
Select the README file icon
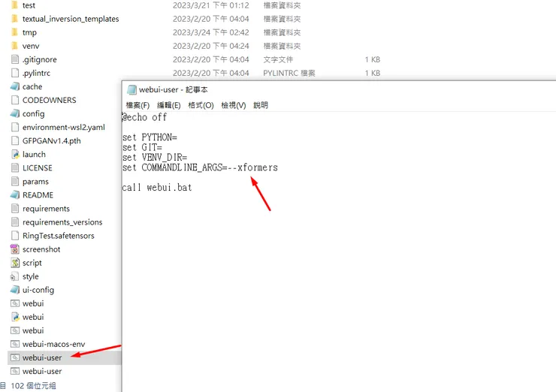[15, 195]
